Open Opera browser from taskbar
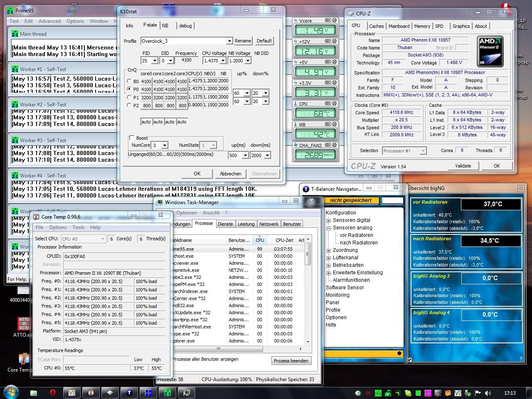This screenshot has height=399, width=532. tap(53, 392)
